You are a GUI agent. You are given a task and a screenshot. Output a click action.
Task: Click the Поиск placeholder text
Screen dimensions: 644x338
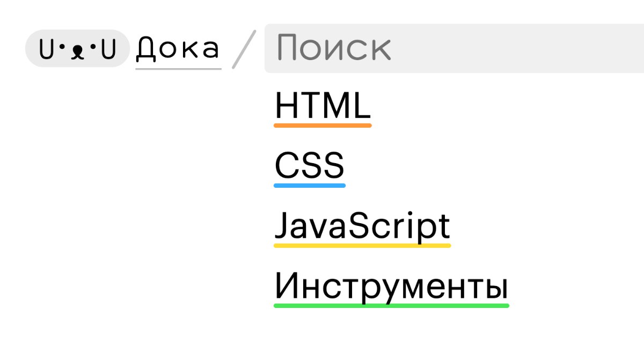(334, 48)
